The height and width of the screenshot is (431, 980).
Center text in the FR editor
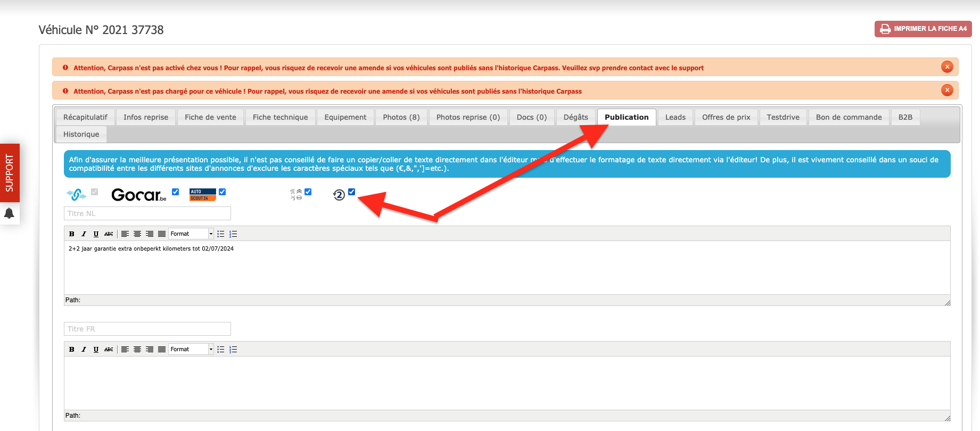click(x=137, y=349)
